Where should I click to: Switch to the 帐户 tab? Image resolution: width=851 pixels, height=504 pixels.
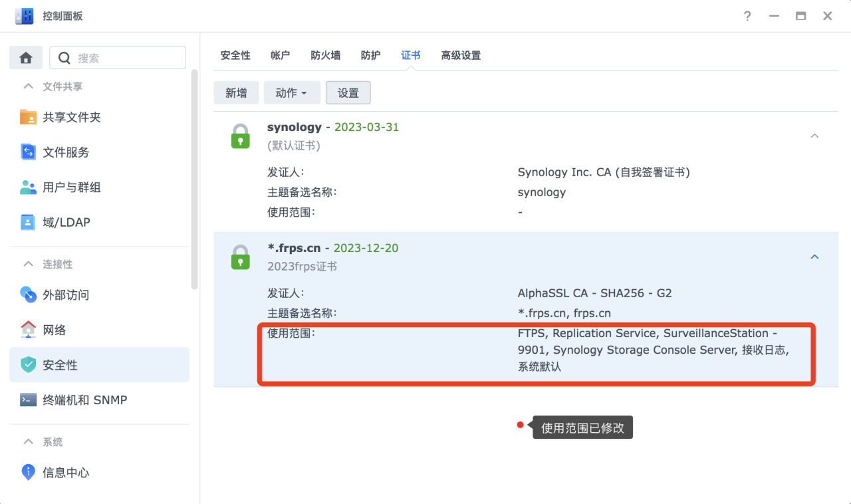click(x=281, y=55)
